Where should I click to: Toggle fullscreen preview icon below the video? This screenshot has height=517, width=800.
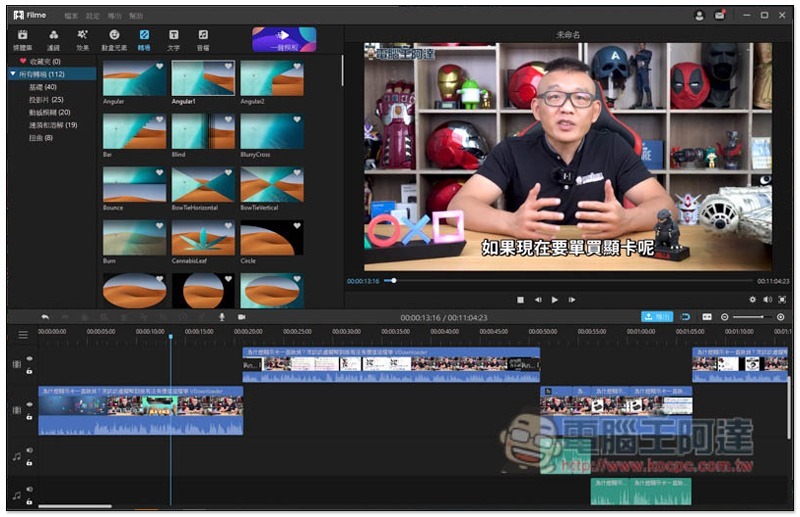tap(782, 300)
